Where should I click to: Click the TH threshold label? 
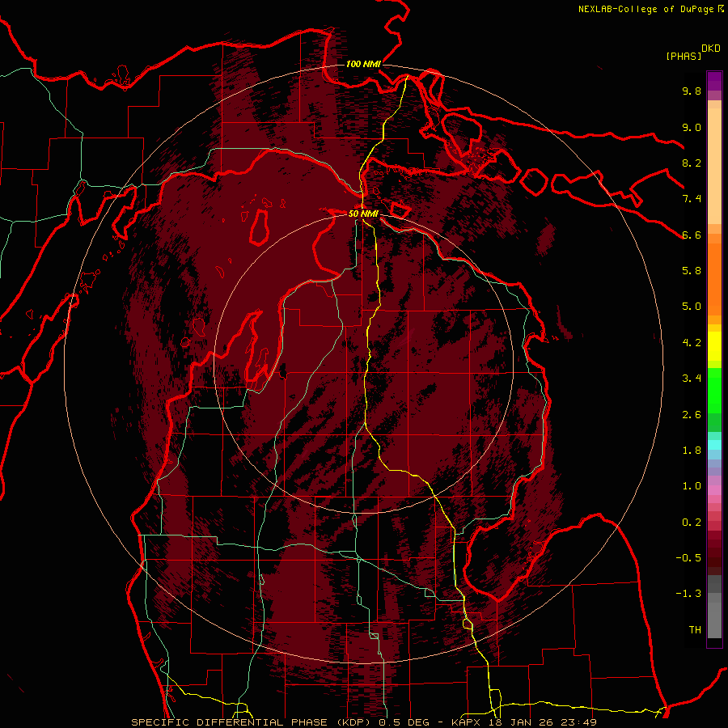coord(695,629)
